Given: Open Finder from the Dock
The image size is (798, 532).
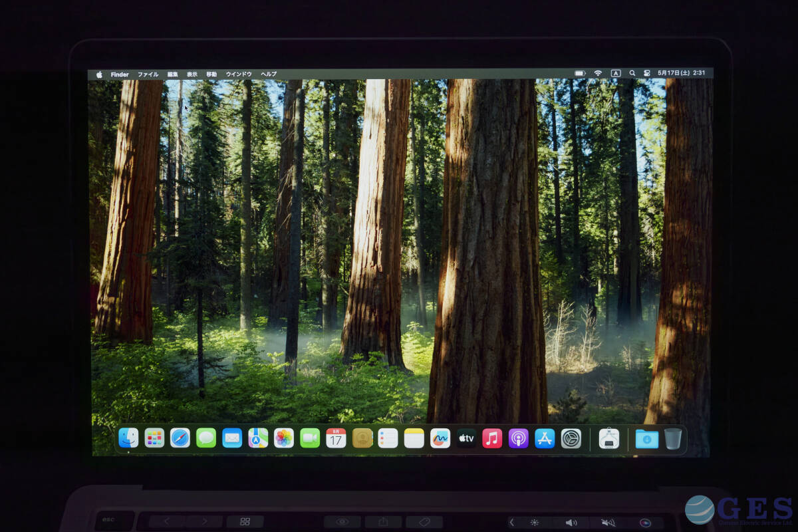Looking at the screenshot, I should coord(128,438).
